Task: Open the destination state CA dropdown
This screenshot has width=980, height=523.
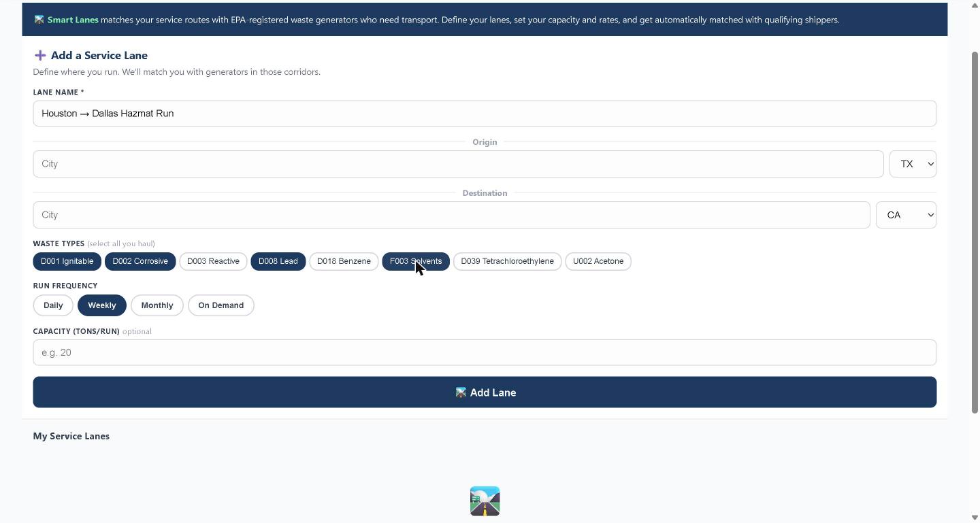Action: point(906,215)
